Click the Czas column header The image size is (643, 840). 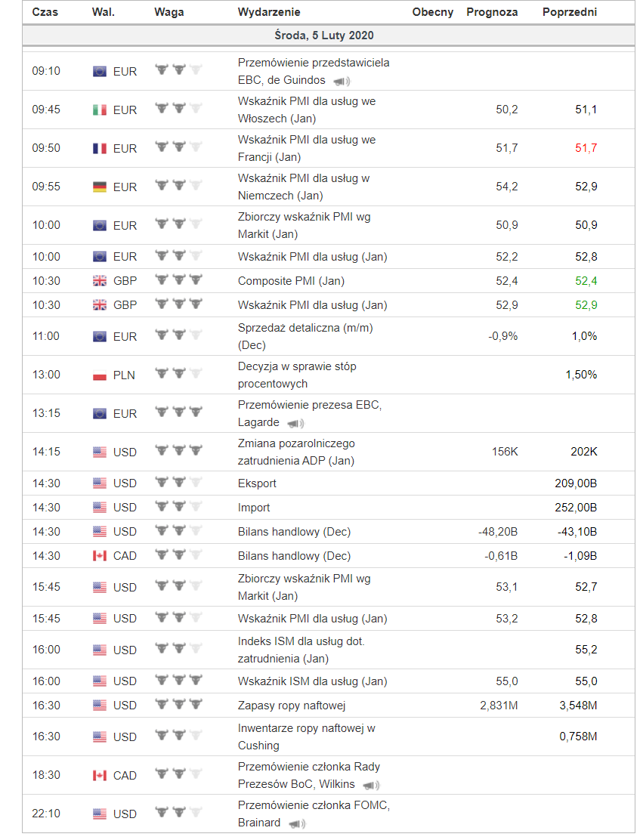(x=45, y=12)
